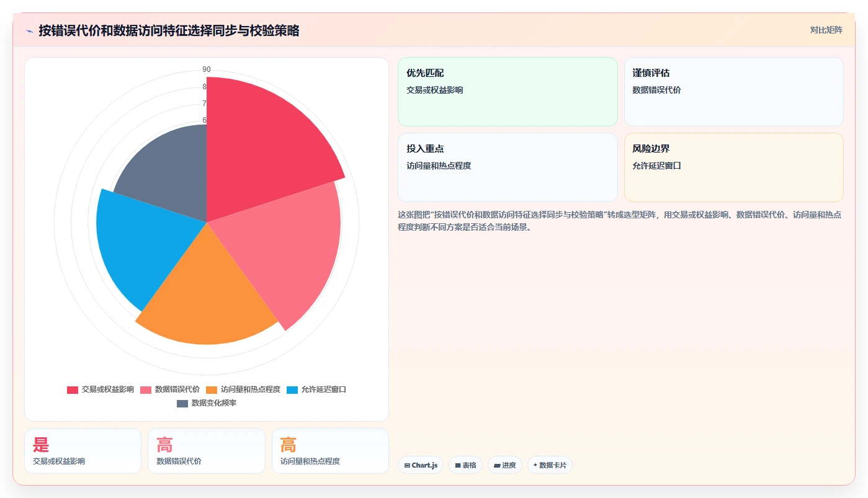Click 访问量和热点程度 text in 投入重点 card
This screenshot has height=498, width=868.
coord(439,166)
